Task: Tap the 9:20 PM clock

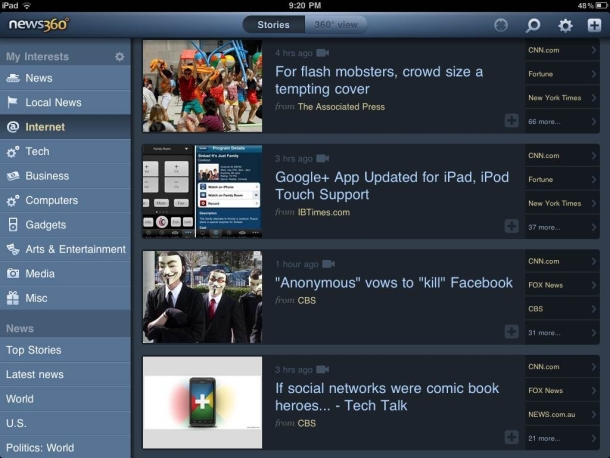Action: [305, 5]
